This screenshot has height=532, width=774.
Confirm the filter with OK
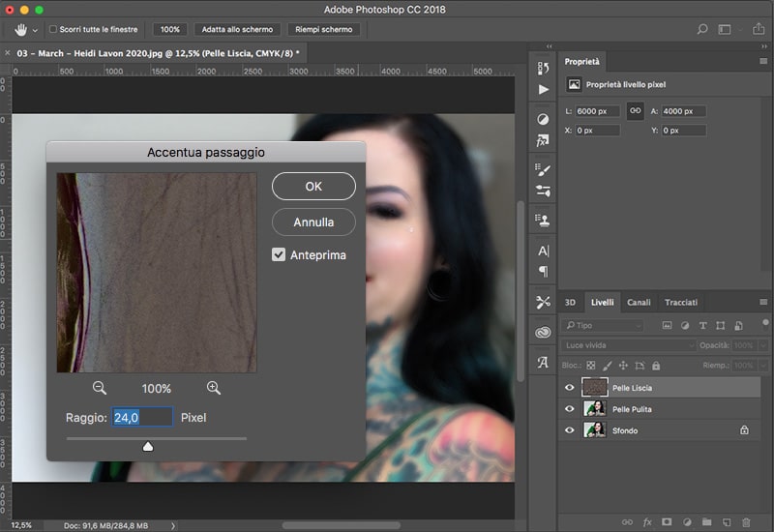click(313, 186)
